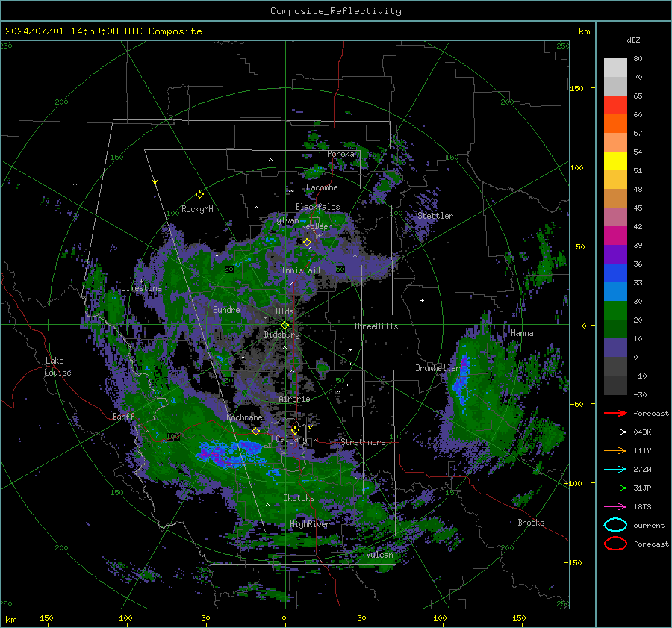672x628 pixels.
Task: Click the RedDeer city label
Action: tap(317, 226)
